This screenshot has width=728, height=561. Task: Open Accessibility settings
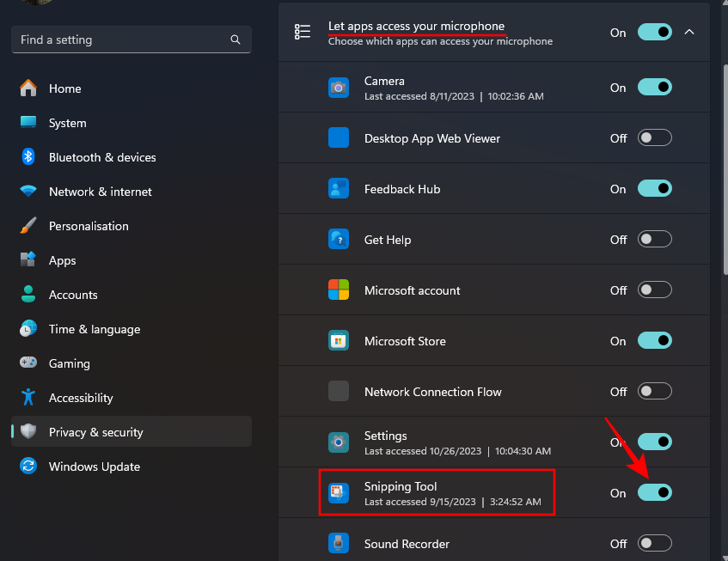pos(132,397)
